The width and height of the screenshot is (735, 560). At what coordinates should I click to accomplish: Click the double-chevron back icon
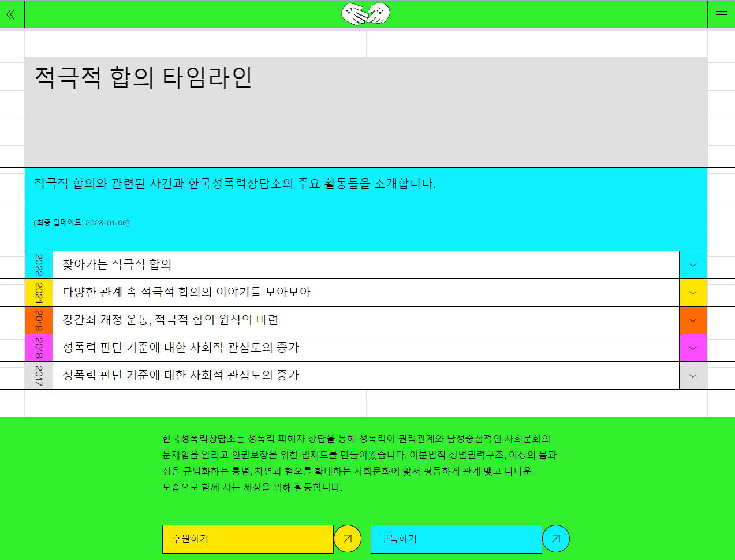click(10, 14)
